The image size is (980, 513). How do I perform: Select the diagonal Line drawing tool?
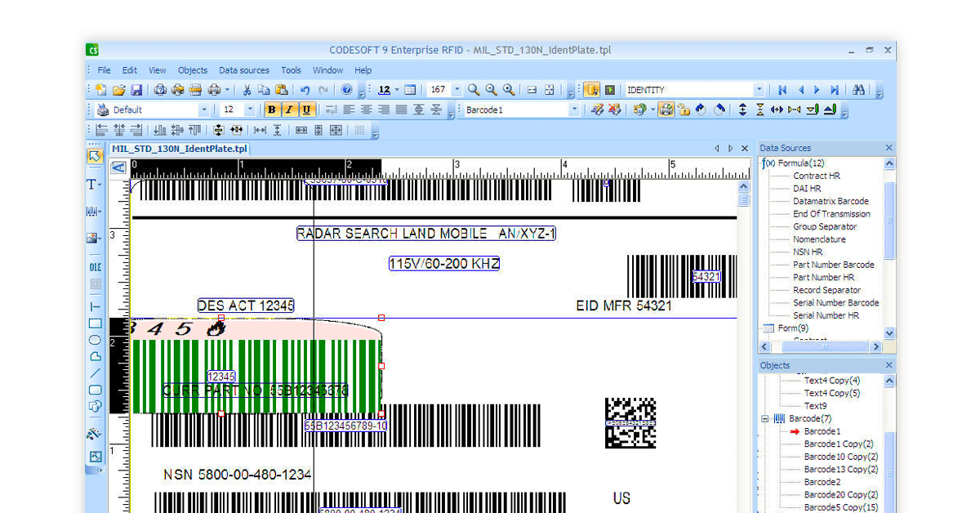[x=95, y=373]
